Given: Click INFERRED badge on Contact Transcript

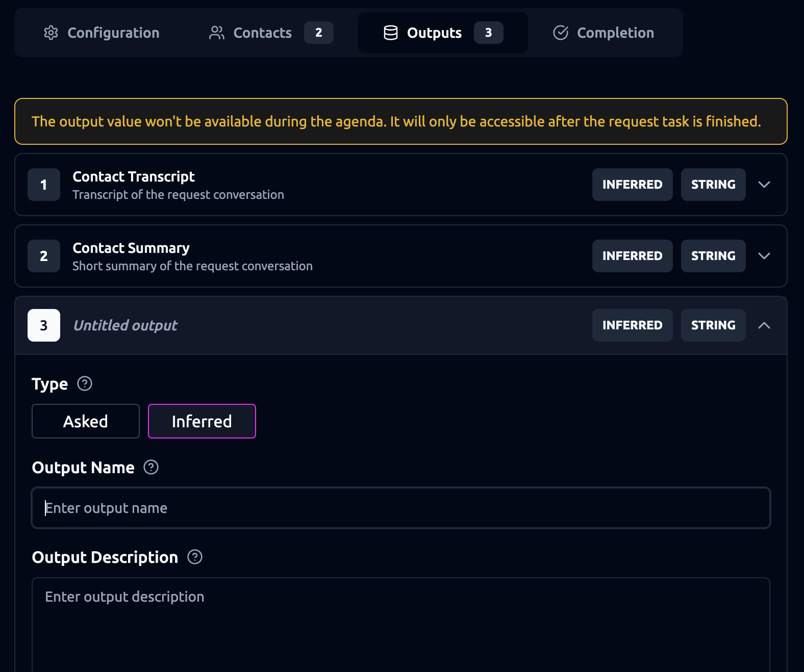Looking at the screenshot, I should pos(632,185).
